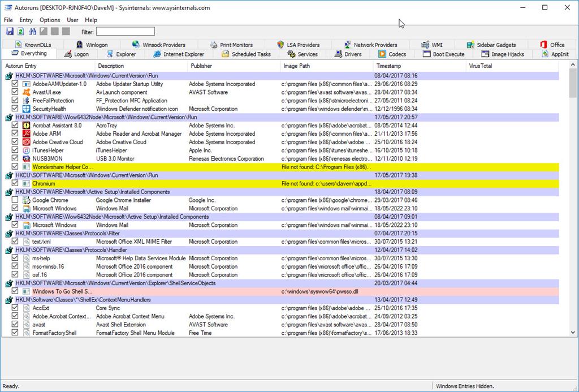
Task: Switch to the Logon tab
Action: pyautogui.click(x=76, y=54)
